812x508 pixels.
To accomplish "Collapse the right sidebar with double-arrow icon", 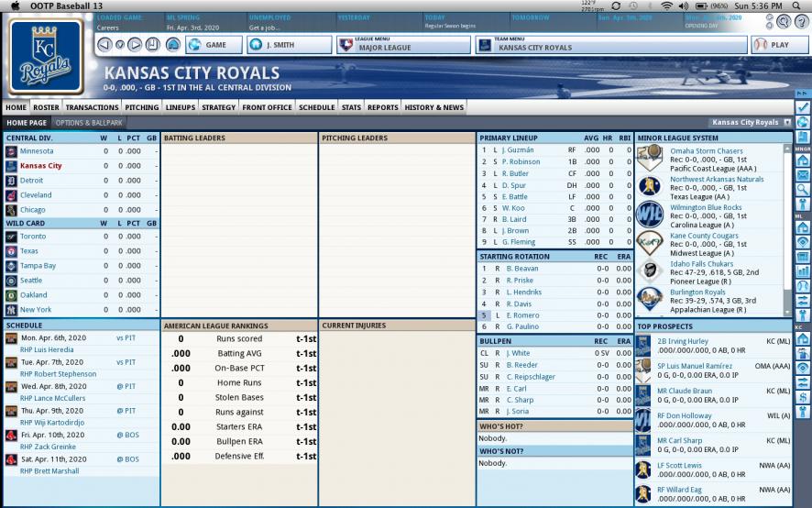I will pos(802,94).
